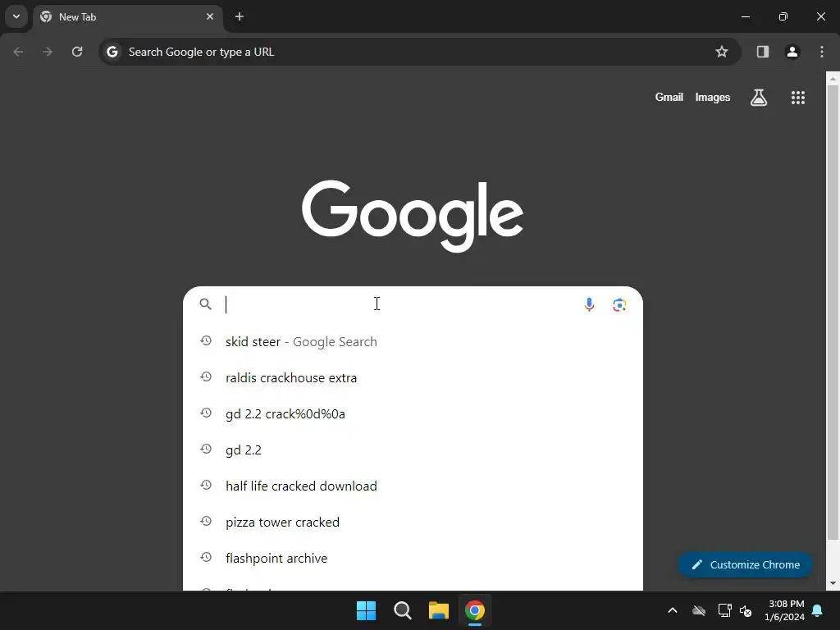Open the Windows Start menu
This screenshot has width=840, height=630.
(367, 610)
